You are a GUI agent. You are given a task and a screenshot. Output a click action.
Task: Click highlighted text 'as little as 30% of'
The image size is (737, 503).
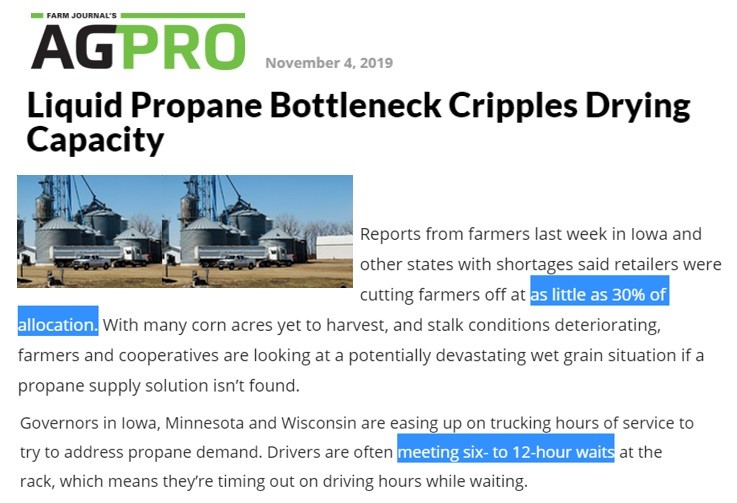(x=599, y=295)
